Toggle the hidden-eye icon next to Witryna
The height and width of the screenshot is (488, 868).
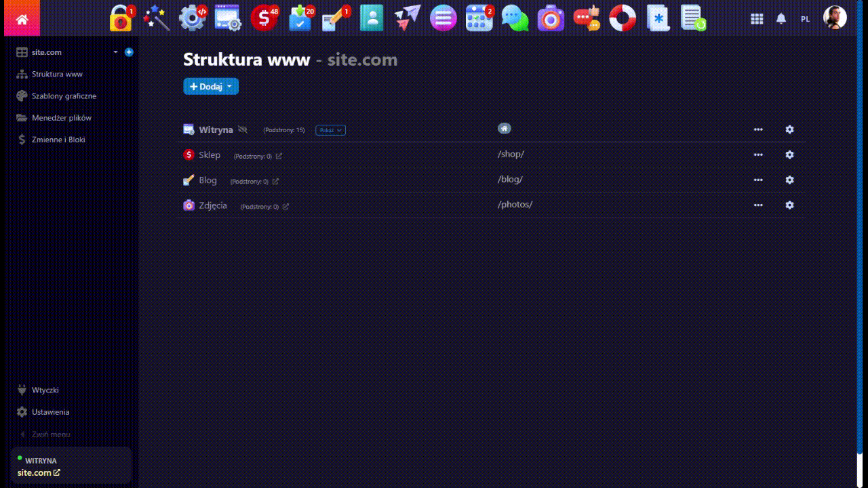click(x=243, y=129)
